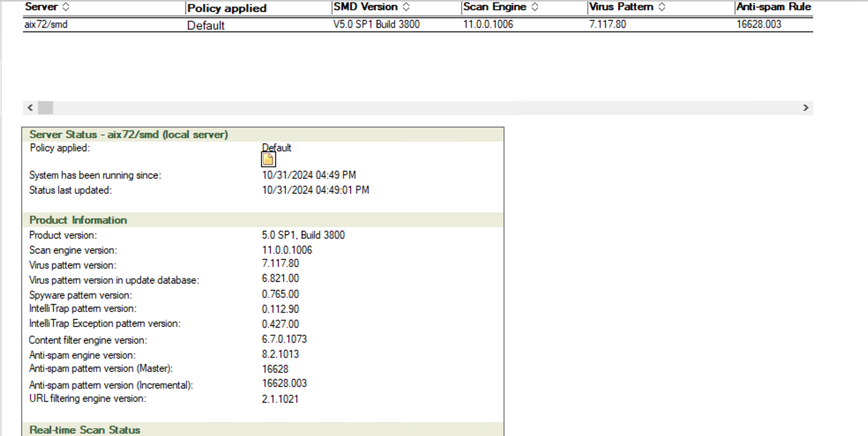Click the Anti-spam Rule column header
Image resolution: width=868 pixels, height=436 pixels.
773,7
